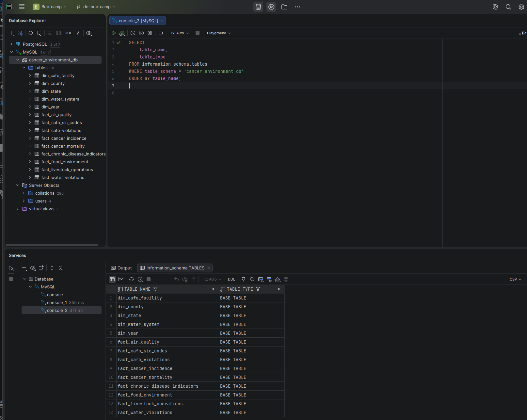527x420 pixels.
Task: Toggle table view in results toolbar
Action: tap(112, 279)
